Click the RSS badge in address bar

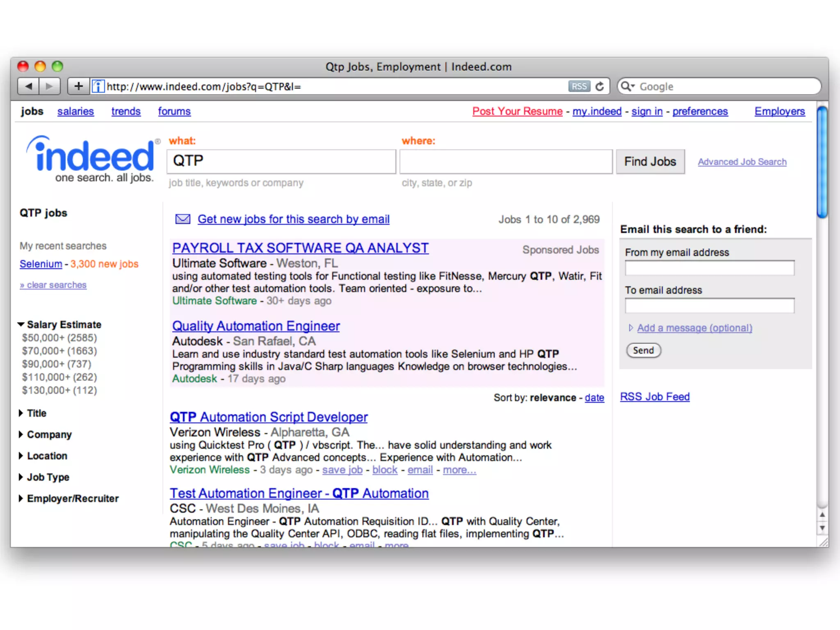coord(579,86)
